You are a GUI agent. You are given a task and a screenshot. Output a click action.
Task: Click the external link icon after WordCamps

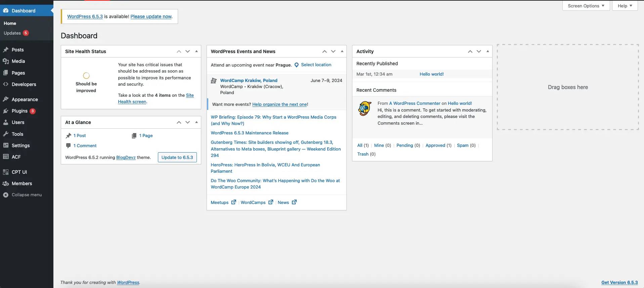pyautogui.click(x=271, y=202)
